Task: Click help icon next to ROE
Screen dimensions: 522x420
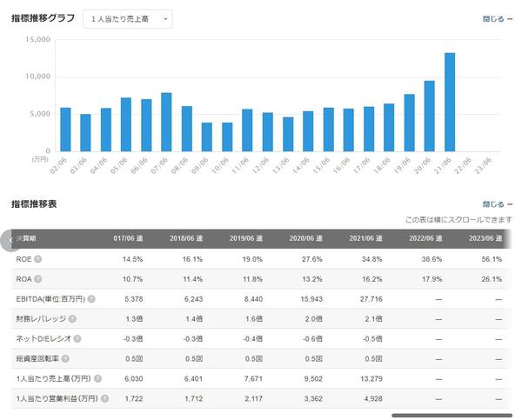Action: tap(37, 258)
